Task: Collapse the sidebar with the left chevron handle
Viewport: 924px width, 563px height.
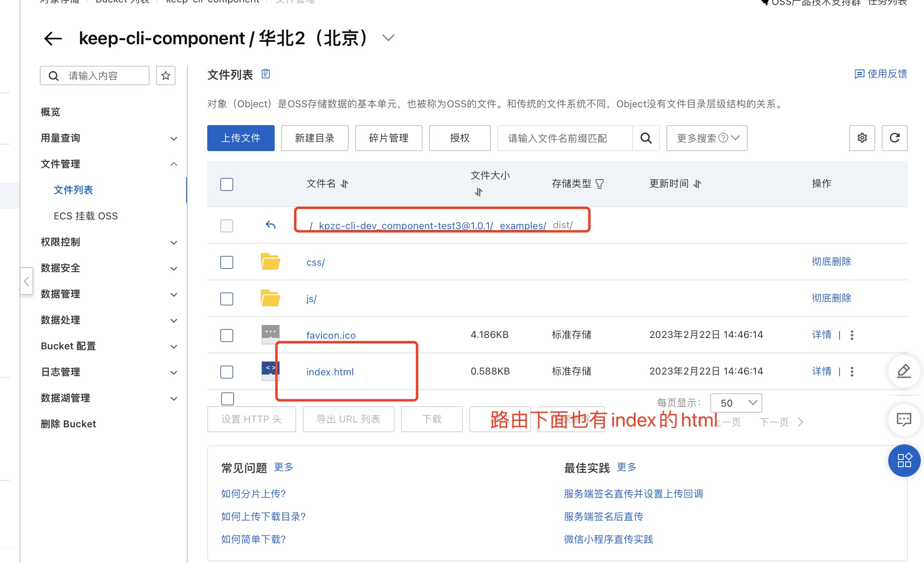Action: click(26, 281)
